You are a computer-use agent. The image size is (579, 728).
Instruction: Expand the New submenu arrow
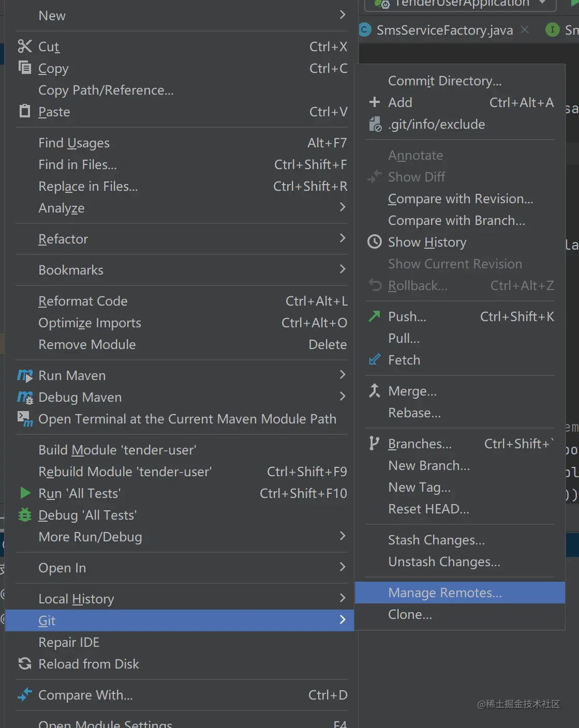click(342, 15)
